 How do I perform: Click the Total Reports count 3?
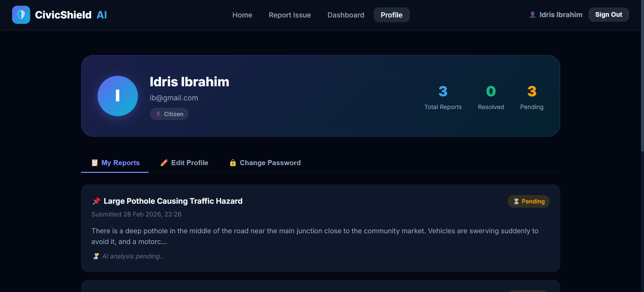[x=443, y=91]
